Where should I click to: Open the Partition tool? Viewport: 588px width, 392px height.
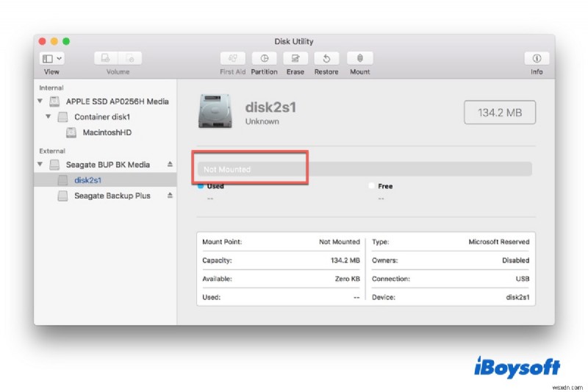265,59
